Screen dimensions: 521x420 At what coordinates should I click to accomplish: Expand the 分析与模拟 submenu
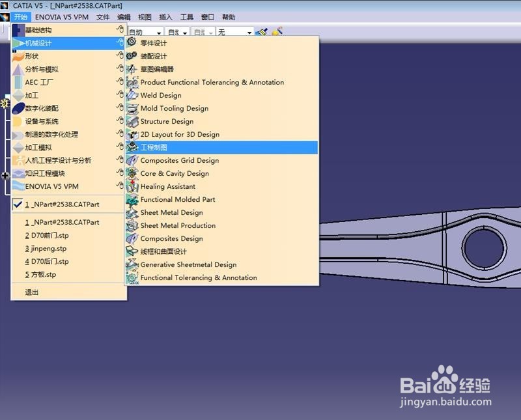coord(120,68)
